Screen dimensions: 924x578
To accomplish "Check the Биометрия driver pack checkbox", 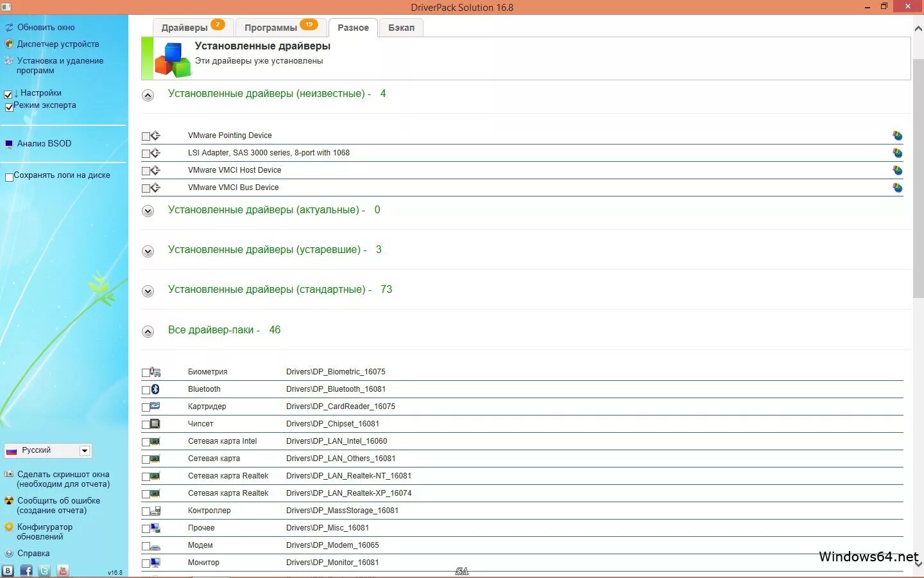I will click(x=146, y=372).
